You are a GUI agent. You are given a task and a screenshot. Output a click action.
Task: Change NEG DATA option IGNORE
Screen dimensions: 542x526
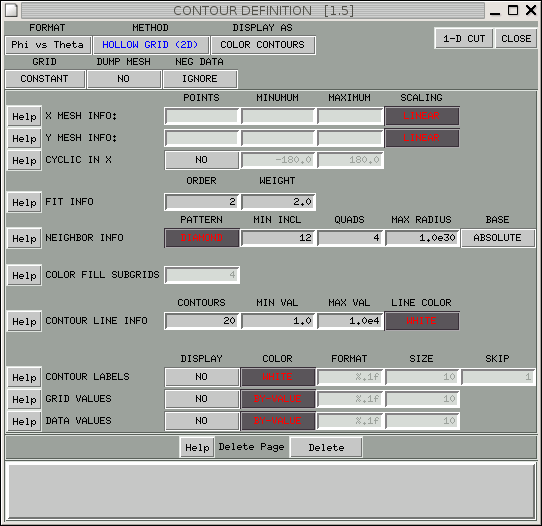coord(200,79)
